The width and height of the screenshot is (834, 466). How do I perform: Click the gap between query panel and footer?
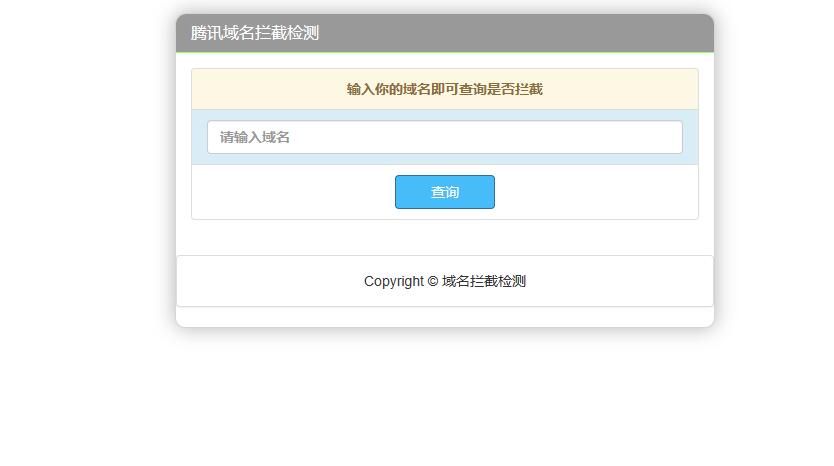click(x=444, y=237)
